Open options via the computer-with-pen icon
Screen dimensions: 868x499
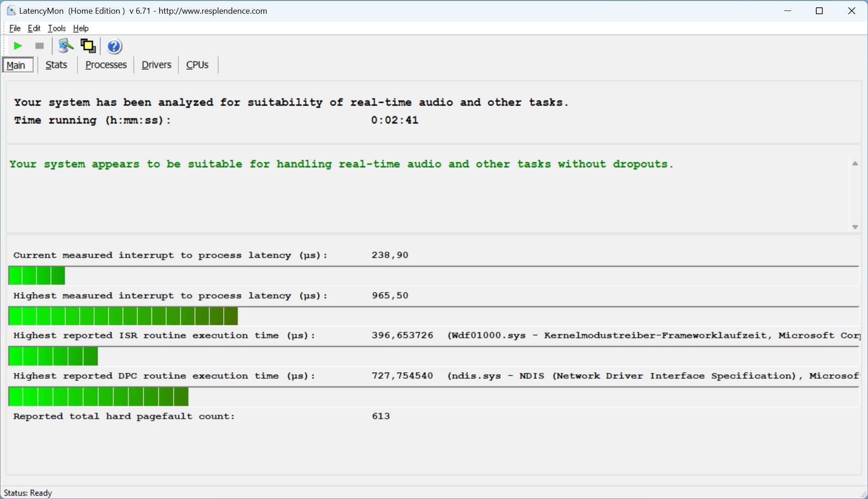(x=65, y=46)
